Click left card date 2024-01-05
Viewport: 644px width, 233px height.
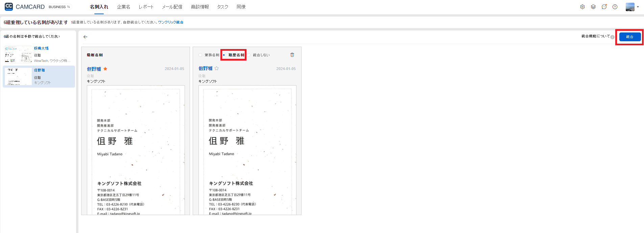coord(174,69)
